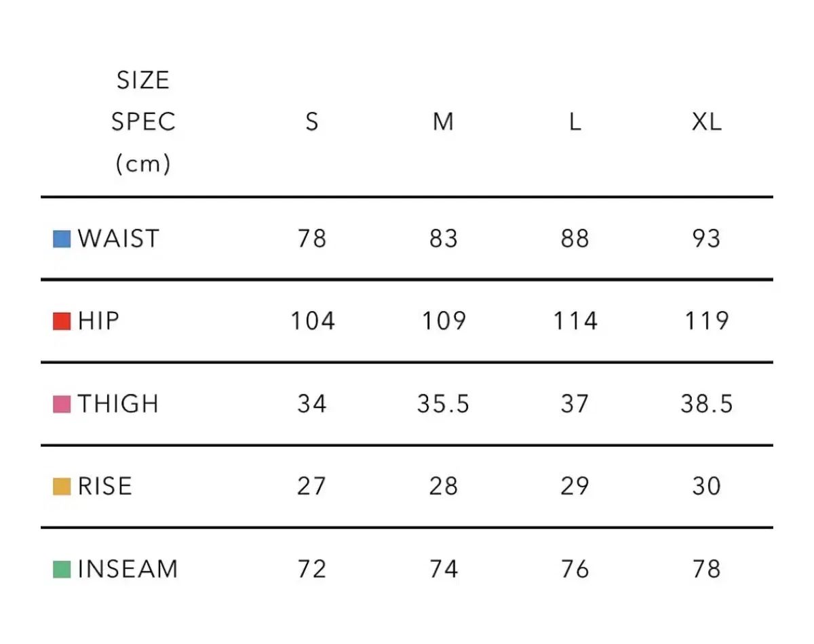The image size is (814, 644).
Task: Click the red HIP color square
Action: point(62,321)
